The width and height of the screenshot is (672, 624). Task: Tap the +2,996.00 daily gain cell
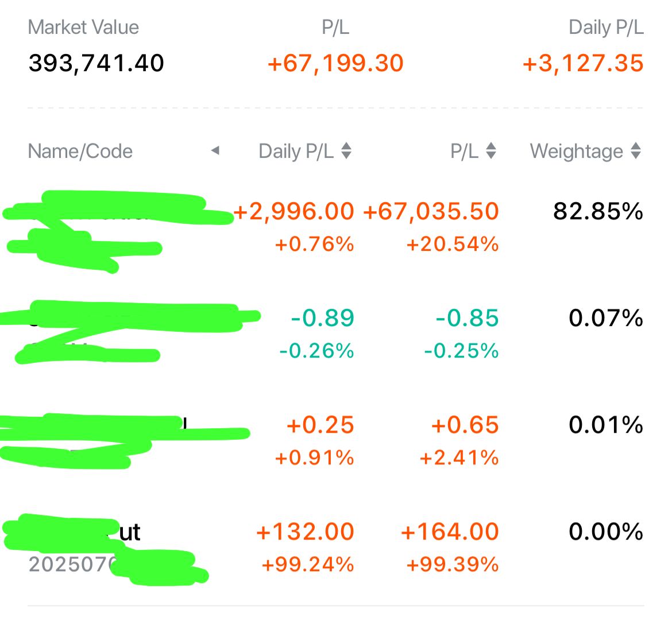[293, 212]
